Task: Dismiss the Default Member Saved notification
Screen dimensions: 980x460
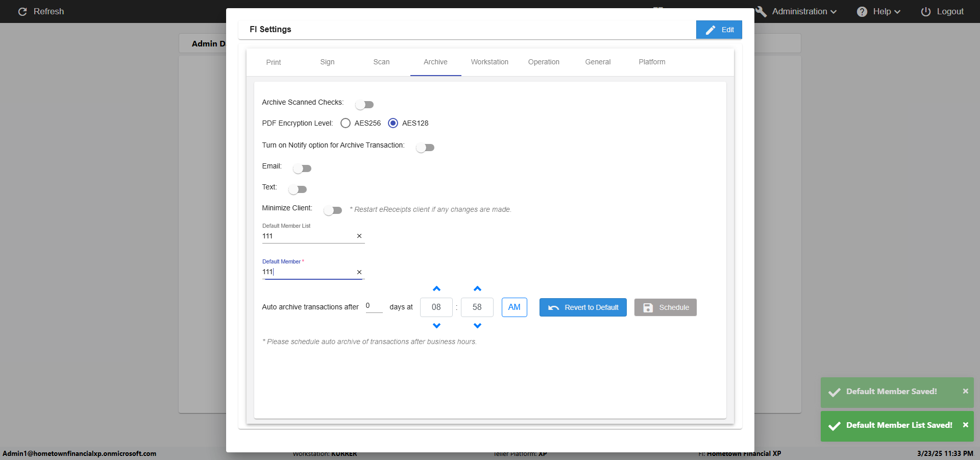Action: point(965,391)
